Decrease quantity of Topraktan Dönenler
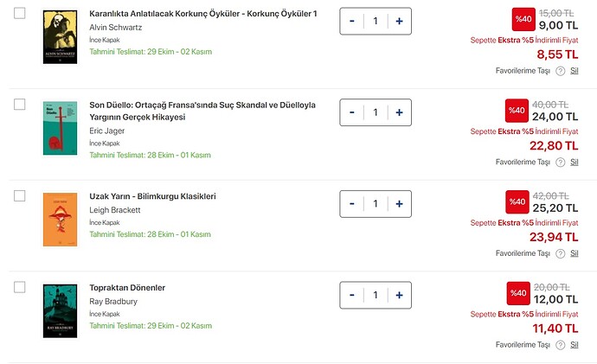597x364 pixels. coord(352,295)
